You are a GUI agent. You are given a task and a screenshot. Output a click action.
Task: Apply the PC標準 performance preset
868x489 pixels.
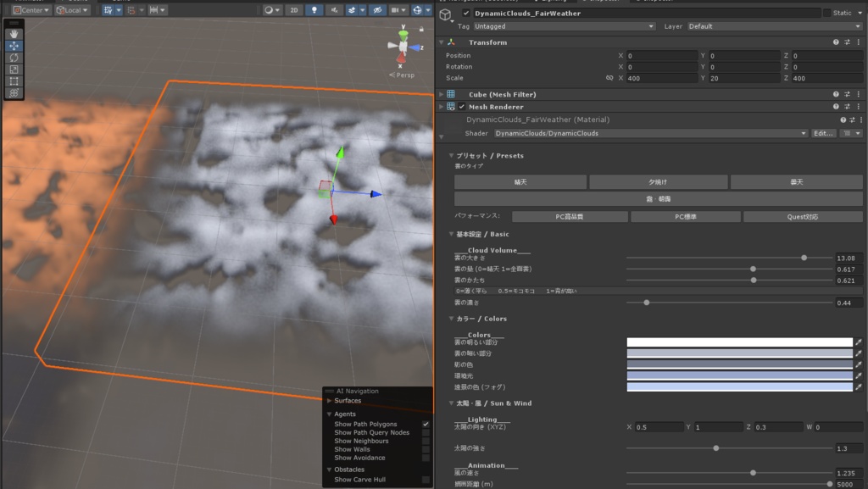click(x=685, y=217)
